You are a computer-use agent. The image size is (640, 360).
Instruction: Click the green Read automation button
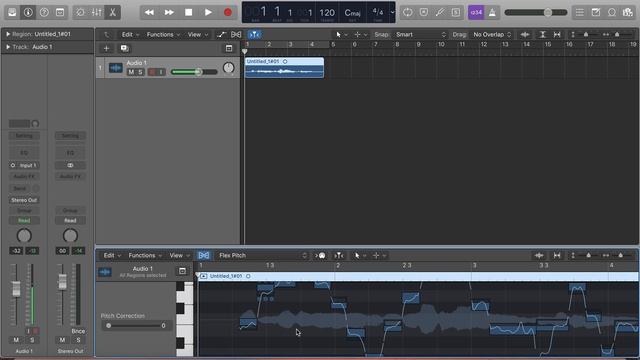[x=24, y=220]
